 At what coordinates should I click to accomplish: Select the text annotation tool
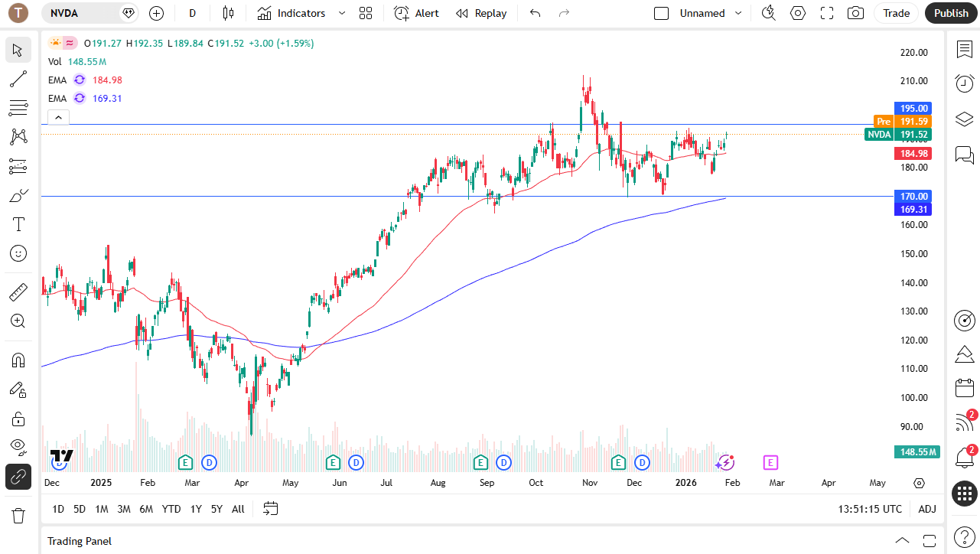coord(18,224)
